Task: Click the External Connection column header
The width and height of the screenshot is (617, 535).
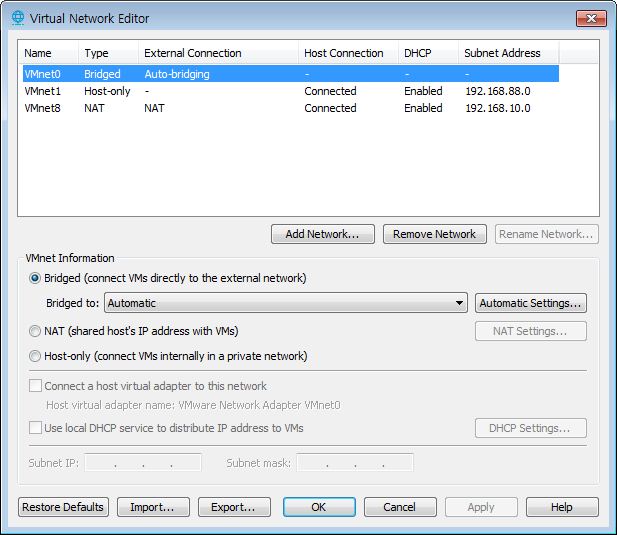Action: (218, 53)
